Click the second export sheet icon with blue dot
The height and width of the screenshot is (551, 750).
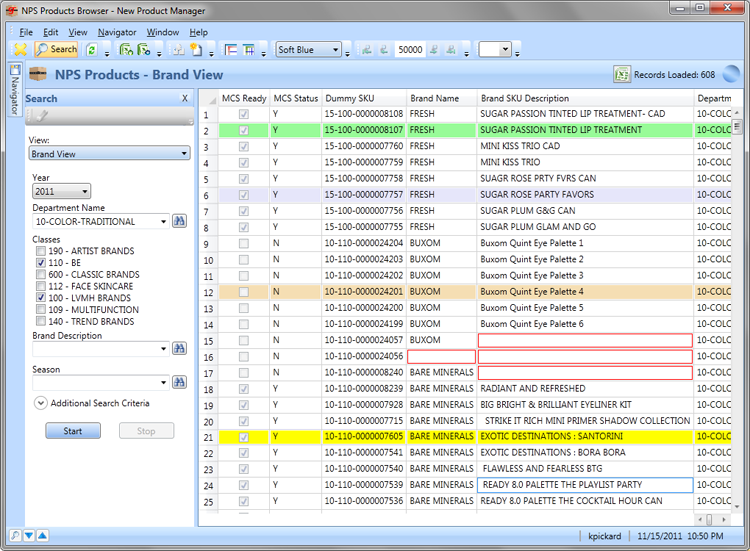point(144,49)
